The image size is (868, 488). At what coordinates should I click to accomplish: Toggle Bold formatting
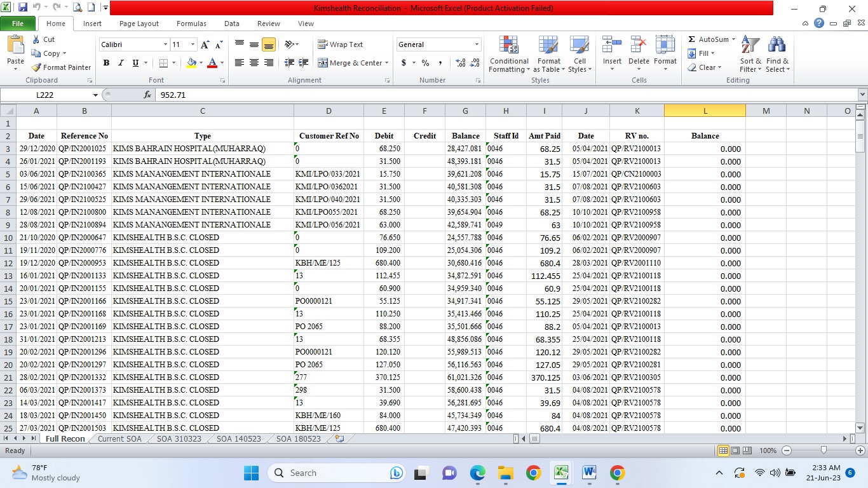coord(106,63)
